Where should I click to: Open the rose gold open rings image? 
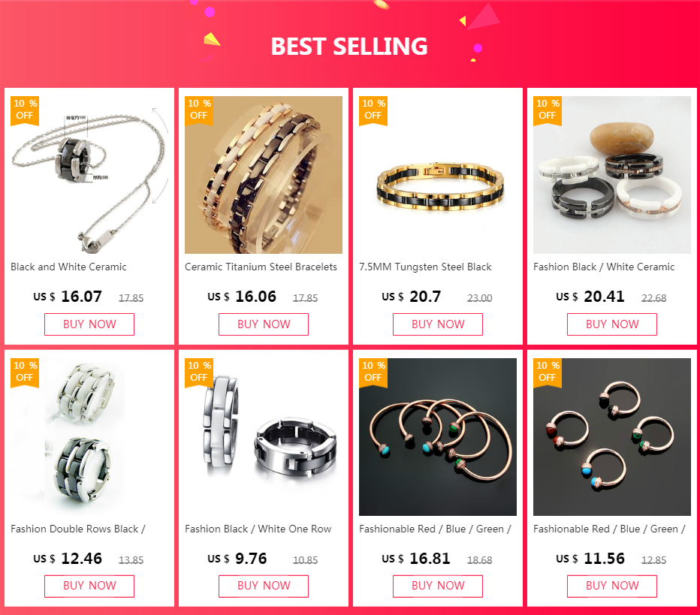pos(612,437)
